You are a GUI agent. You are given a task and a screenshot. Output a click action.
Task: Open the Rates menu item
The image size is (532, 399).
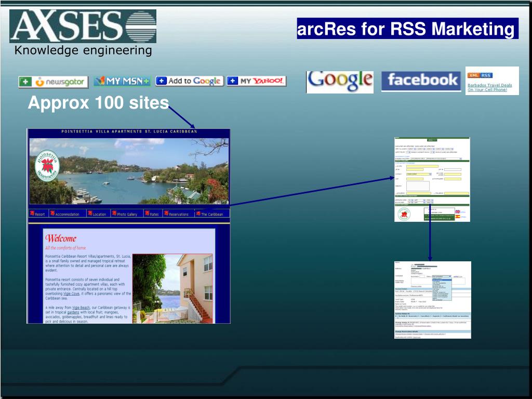pyautogui.click(x=152, y=214)
